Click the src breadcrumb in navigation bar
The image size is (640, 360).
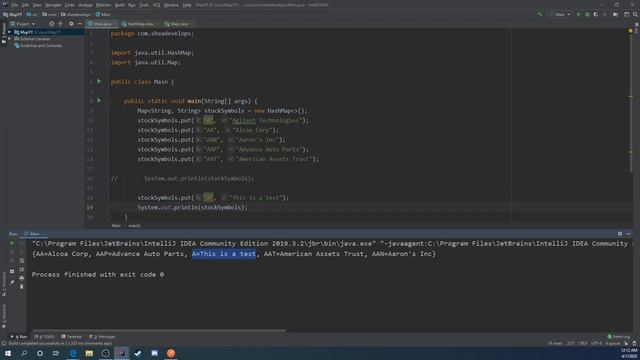pos(32,14)
